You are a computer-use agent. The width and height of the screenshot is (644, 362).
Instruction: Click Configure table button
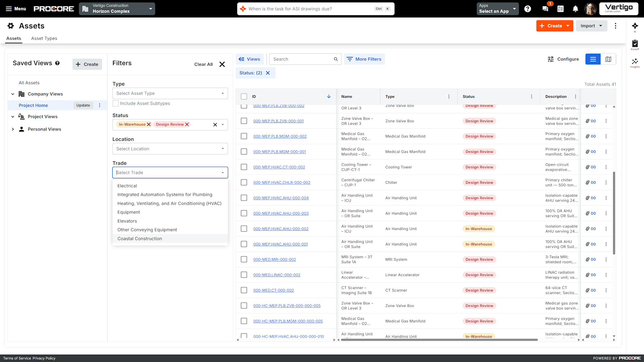pyautogui.click(x=563, y=59)
